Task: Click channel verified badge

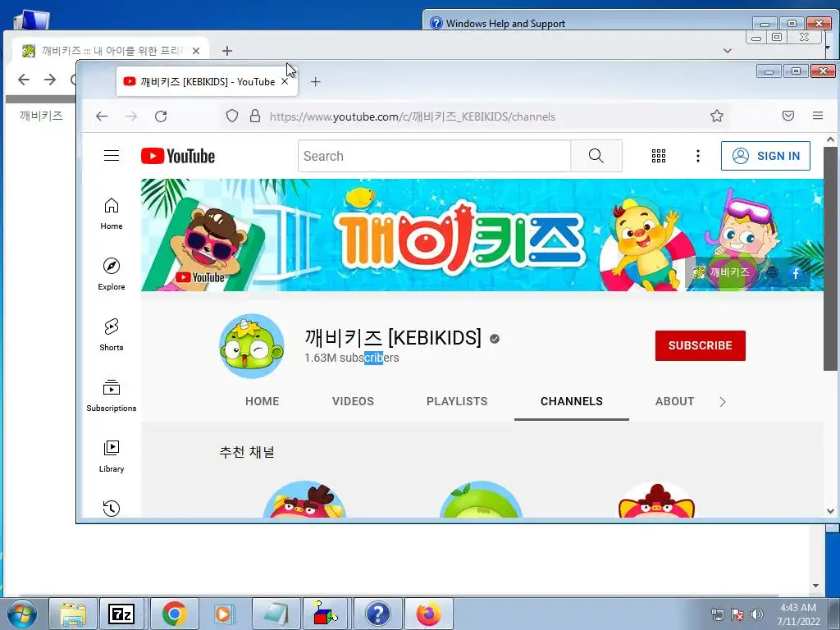Action: coord(495,339)
